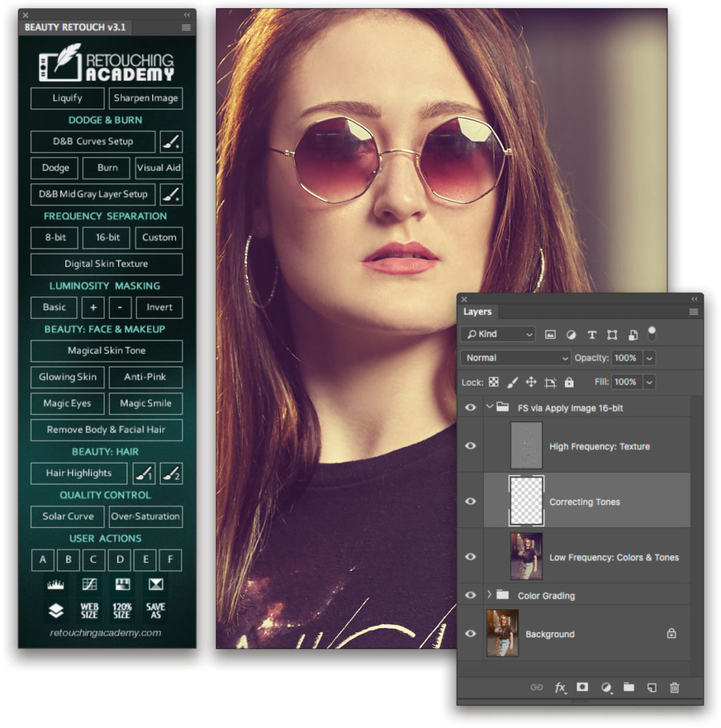Hide the Low Frequency: Colors & Tones layer
721x728 pixels.
[471, 557]
